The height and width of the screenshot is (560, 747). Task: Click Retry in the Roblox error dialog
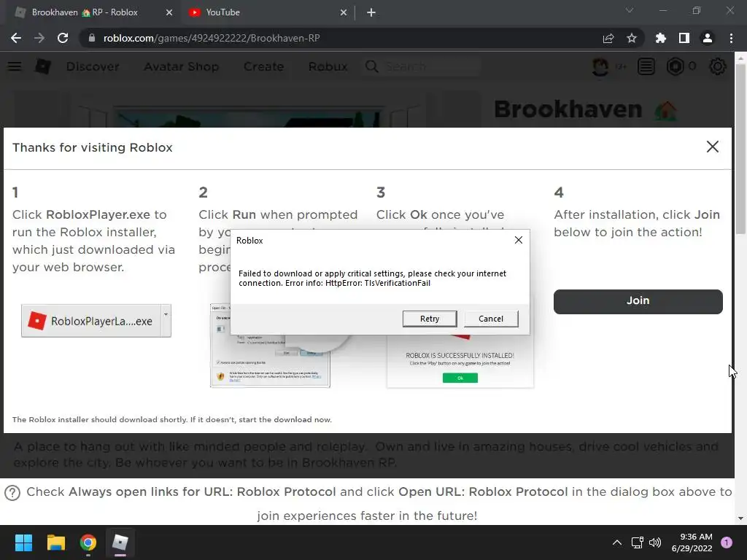429,319
